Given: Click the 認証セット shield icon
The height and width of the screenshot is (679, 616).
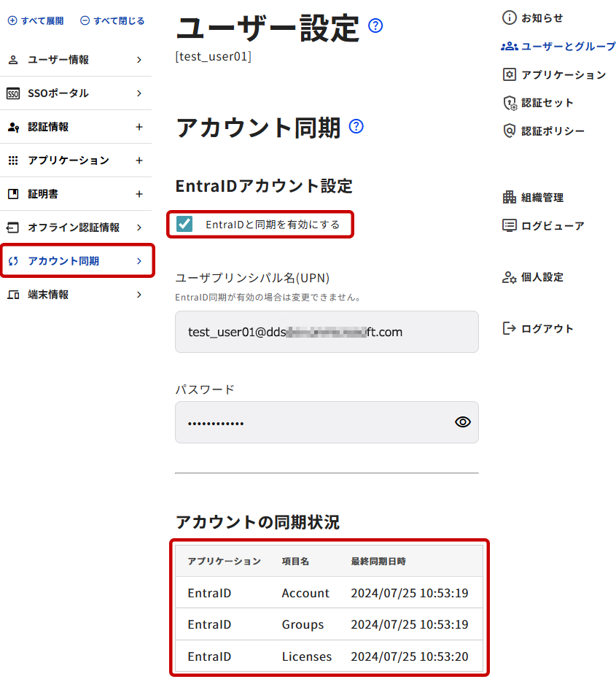Looking at the screenshot, I should click(x=510, y=103).
